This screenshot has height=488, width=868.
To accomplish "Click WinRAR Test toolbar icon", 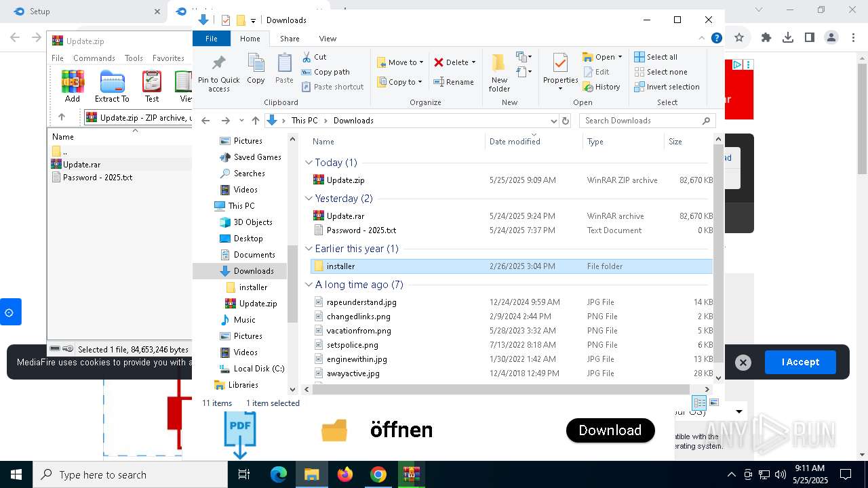I will pos(152,86).
